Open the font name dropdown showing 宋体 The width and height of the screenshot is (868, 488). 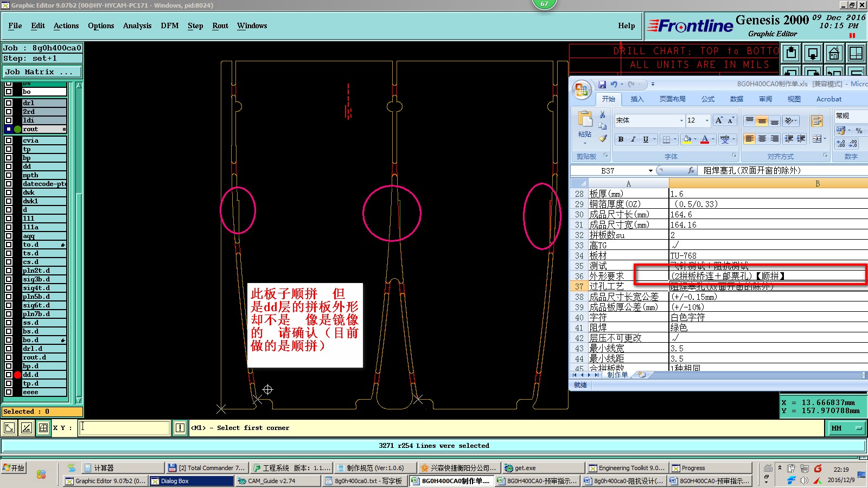[681, 120]
